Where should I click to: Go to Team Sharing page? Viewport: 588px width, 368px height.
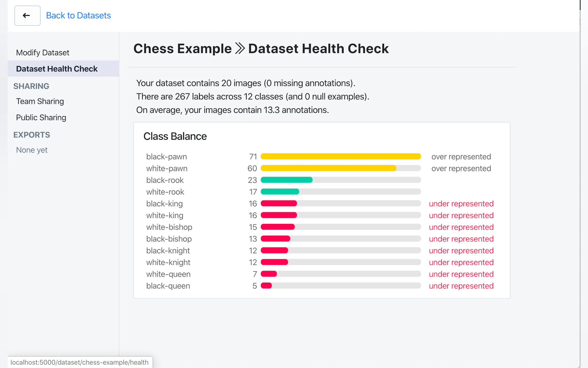click(x=40, y=101)
